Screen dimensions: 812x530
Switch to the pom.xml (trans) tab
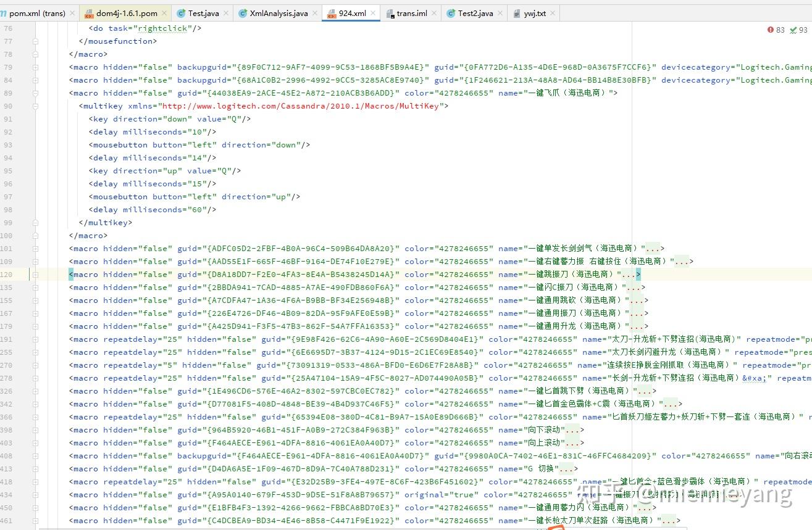pyautogui.click(x=37, y=13)
